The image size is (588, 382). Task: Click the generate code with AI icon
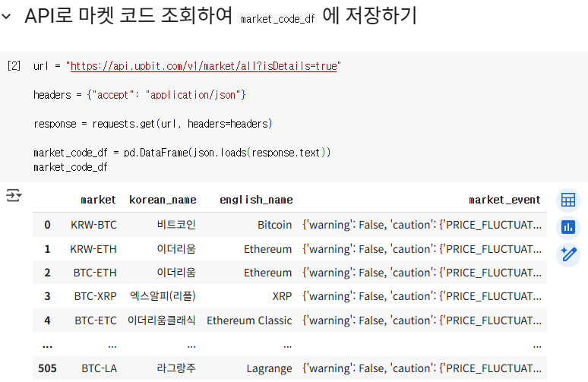567,255
